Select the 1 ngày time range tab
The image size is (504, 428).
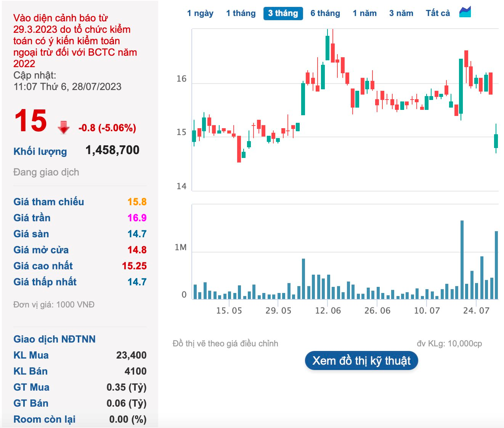(x=200, y=13)
